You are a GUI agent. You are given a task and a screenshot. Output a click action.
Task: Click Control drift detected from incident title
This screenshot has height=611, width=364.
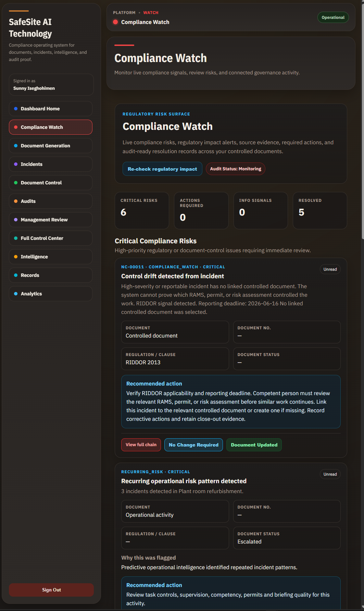point(173,276)
